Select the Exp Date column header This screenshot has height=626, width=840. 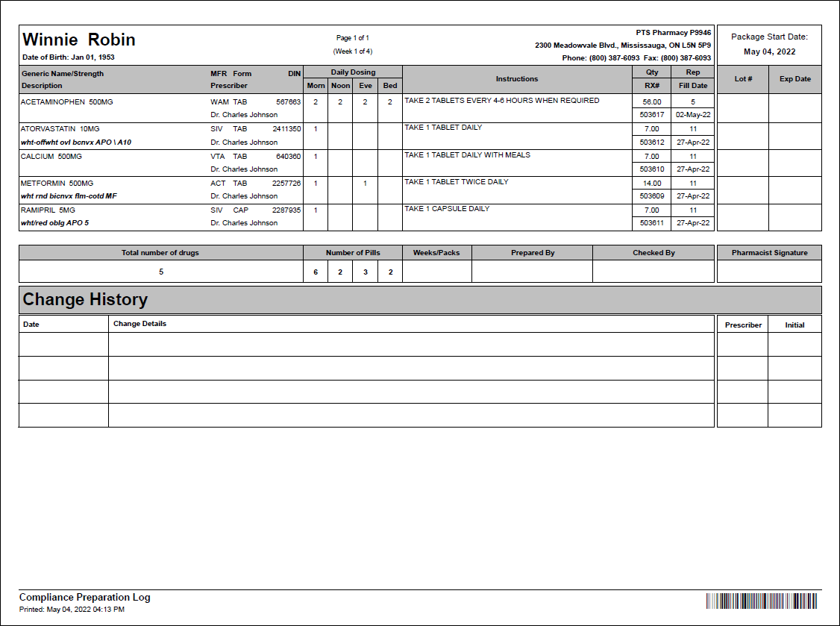pos(795,78)
